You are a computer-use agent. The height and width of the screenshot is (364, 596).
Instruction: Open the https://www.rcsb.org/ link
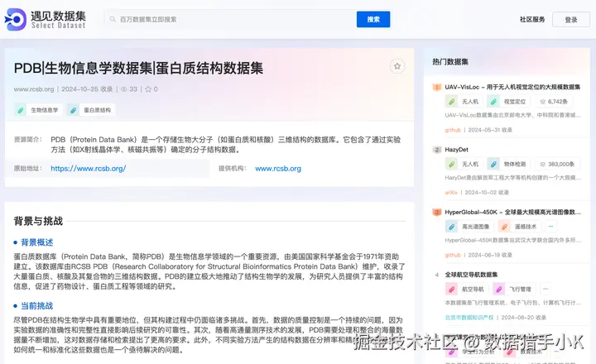[89, 168]
